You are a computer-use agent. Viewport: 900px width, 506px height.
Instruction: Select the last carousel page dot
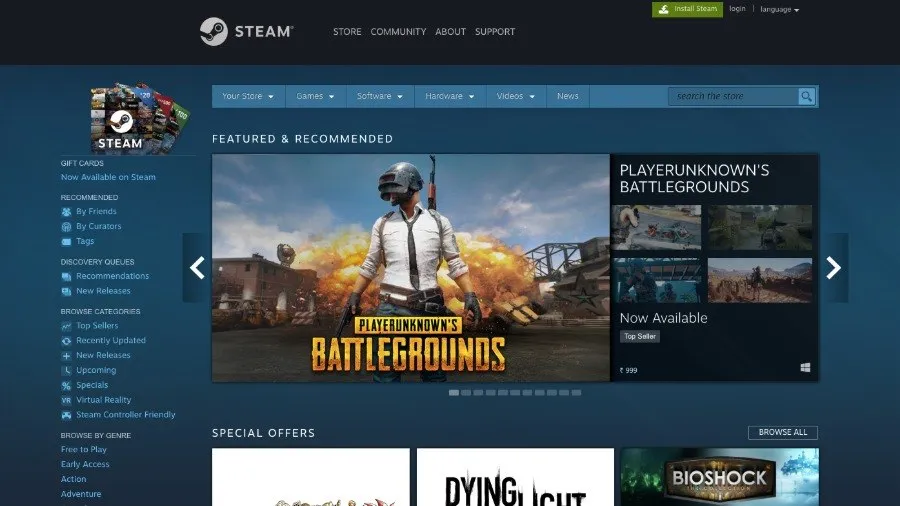click(576, 393)
